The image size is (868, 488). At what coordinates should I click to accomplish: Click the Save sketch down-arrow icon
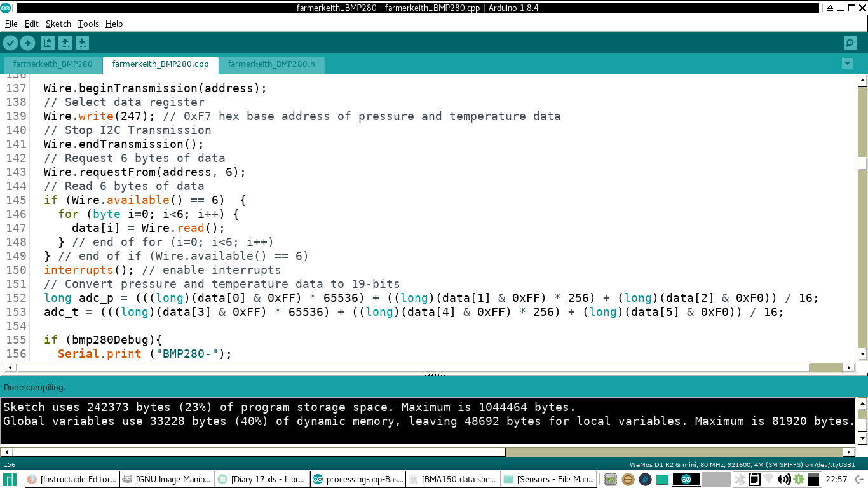[82, 43]
